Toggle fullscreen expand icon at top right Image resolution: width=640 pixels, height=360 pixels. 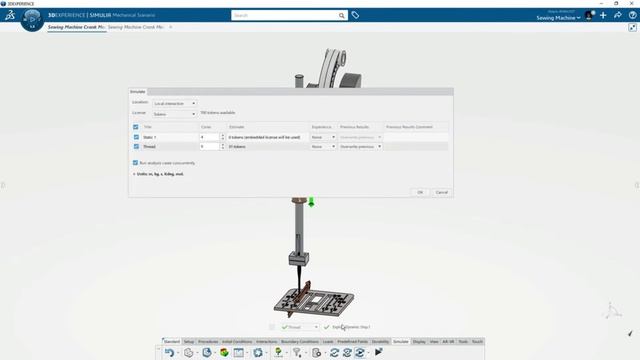click(632, 27)
